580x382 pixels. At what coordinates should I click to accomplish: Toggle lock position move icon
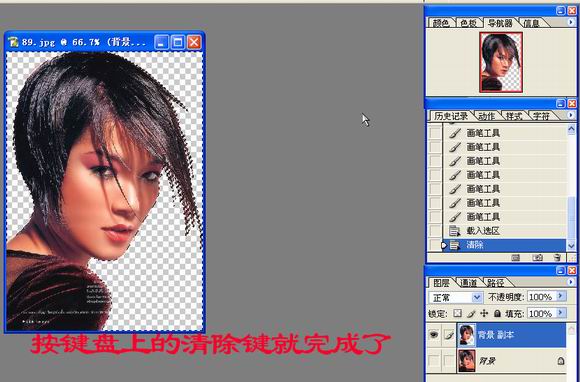click(484, 314)
